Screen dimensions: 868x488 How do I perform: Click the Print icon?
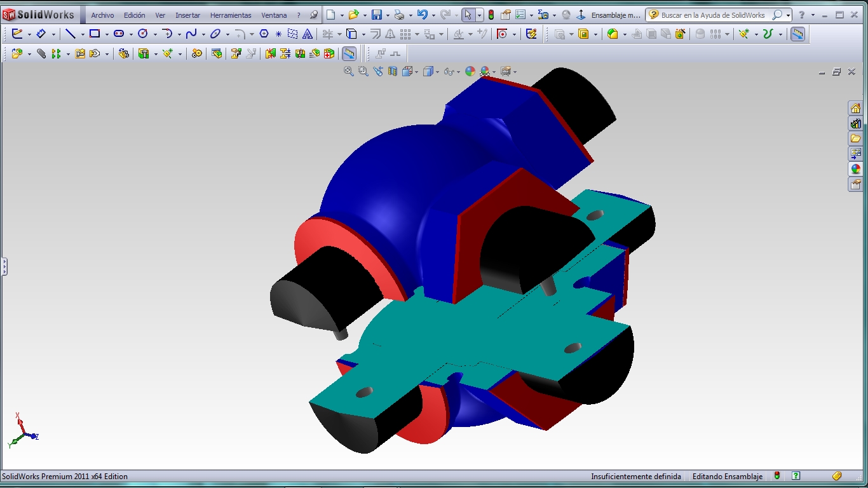pos(399,15)
